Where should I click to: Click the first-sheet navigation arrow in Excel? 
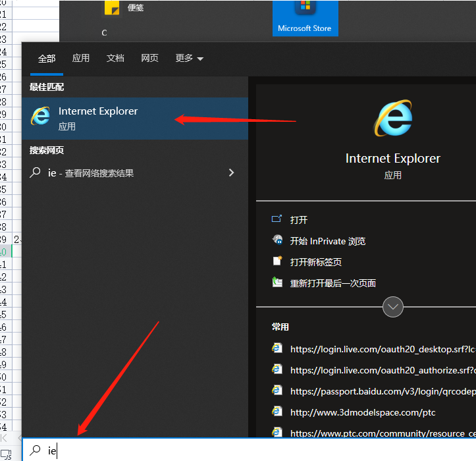(x=4, y=437)
